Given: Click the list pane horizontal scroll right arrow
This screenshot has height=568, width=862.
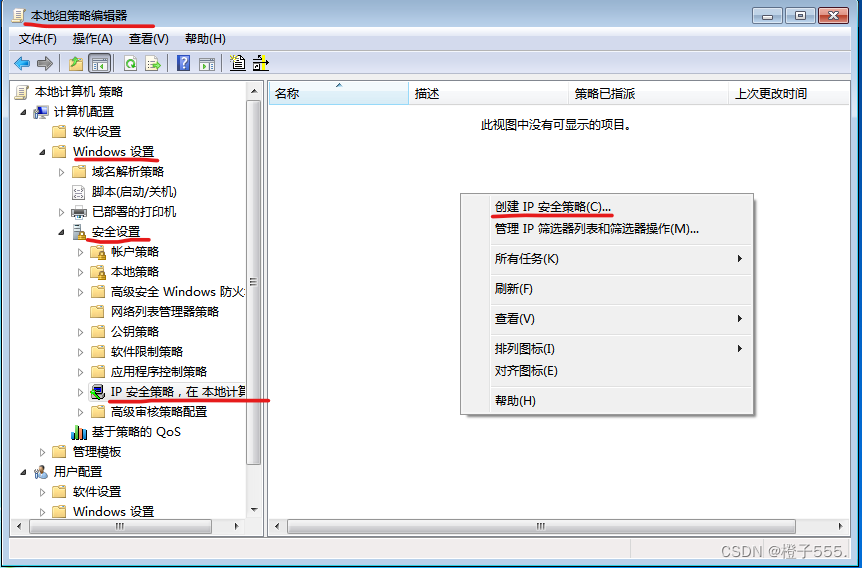Looking at the screenshot, I should tap(841, 527).
